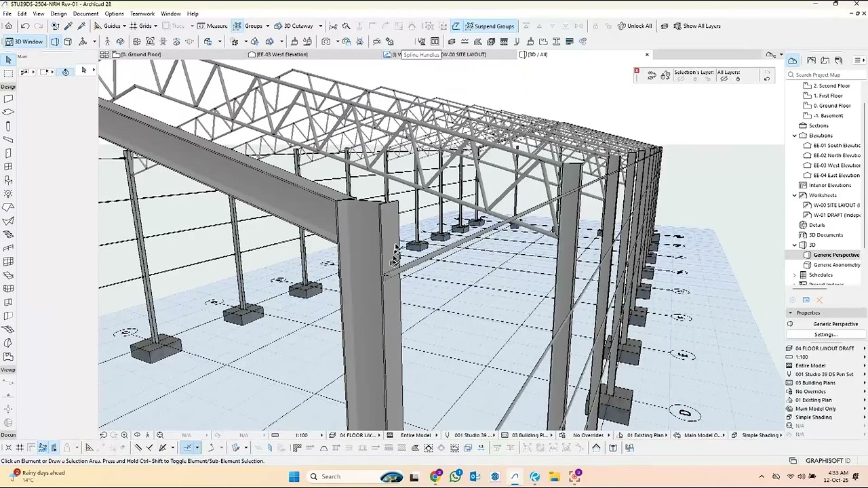Viewport: 868px width, 488px height.
Task: Click the red delete icon in Navigator
Action: (819, 300)
